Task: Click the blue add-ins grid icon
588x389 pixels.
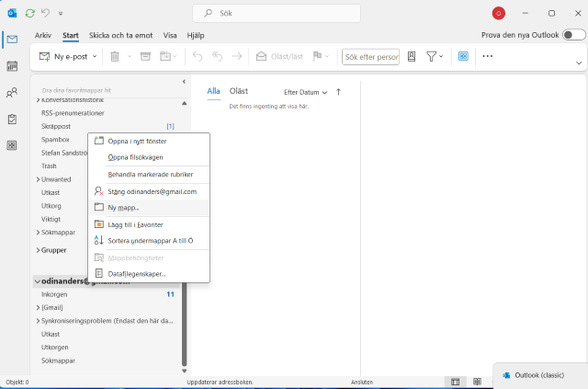Action: (x=463, y=56)
